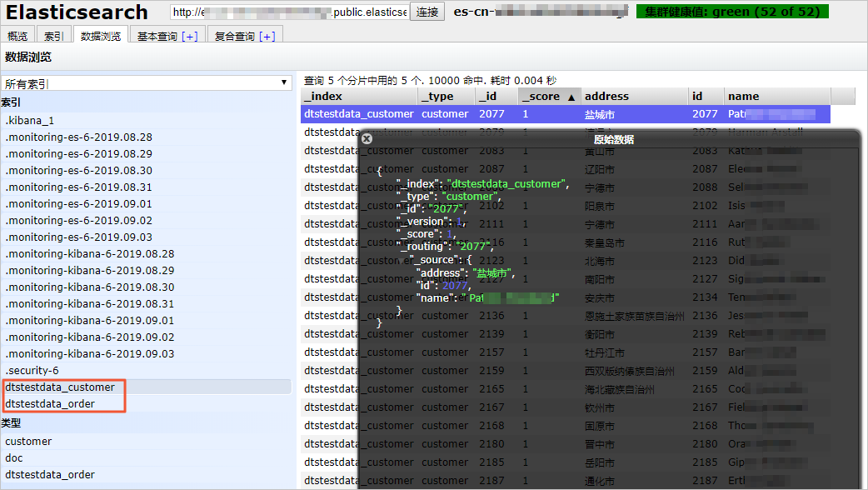The image size is (868, 490).
Task: Select dtstestdata_order in the index list
Action: click(x=147, y=403)
